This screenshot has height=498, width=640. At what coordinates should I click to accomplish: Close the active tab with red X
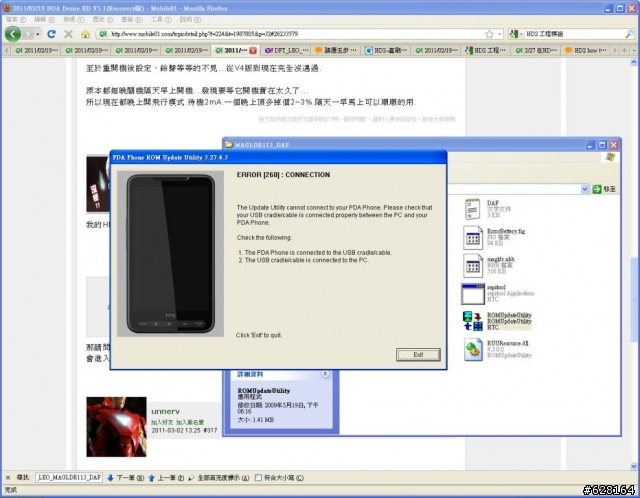(253, 50)
